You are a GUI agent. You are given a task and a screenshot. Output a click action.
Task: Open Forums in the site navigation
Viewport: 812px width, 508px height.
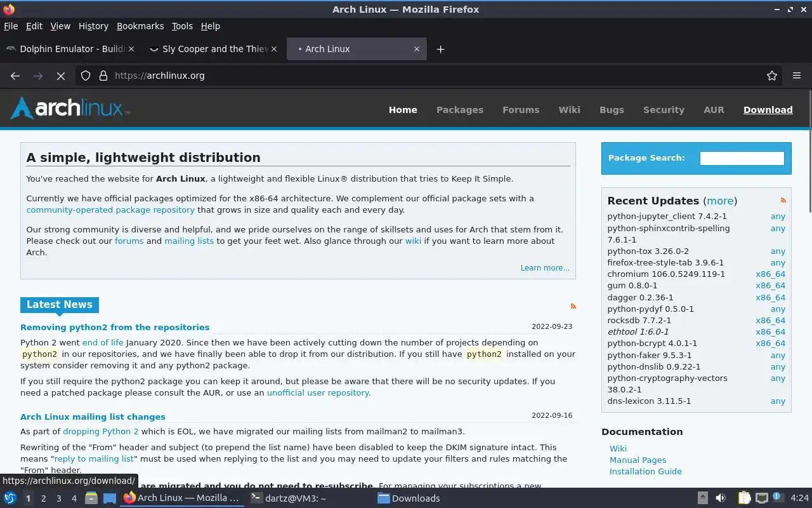[521, 110]
